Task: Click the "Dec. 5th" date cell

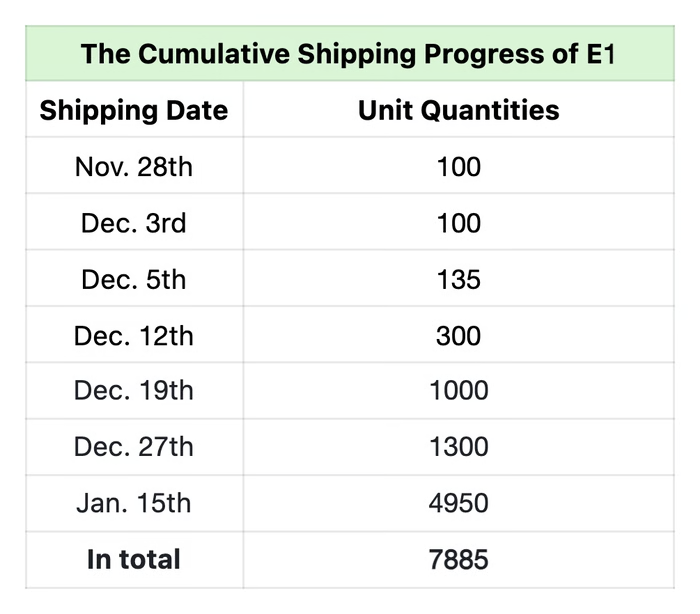Action: point(134,278)
